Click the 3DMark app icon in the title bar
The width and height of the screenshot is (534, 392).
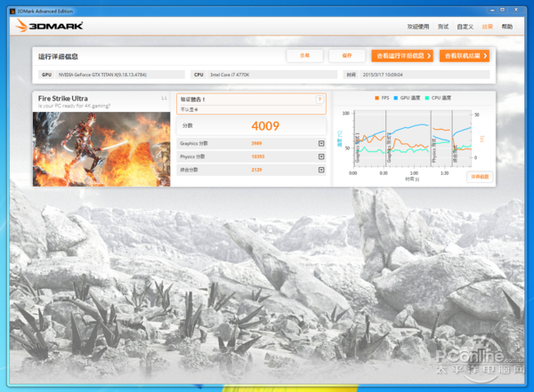coord(12,12)
